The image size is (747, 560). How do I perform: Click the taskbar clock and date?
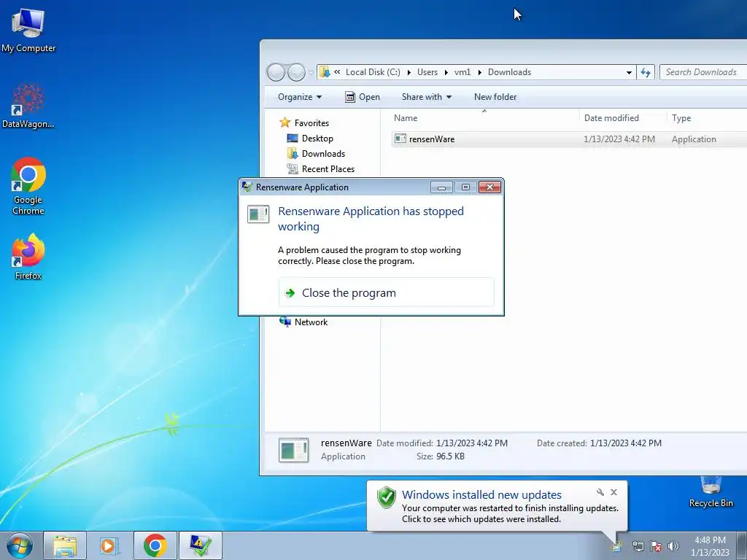710,546
